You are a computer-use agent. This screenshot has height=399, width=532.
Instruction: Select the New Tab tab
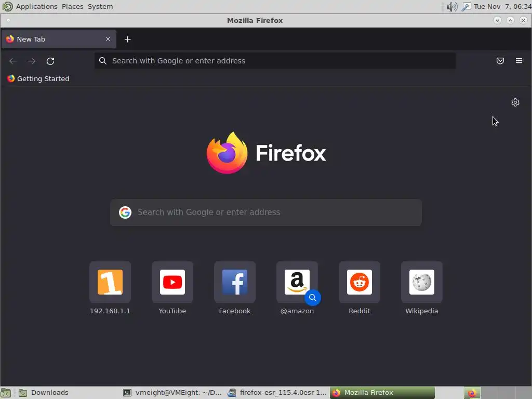59,39
